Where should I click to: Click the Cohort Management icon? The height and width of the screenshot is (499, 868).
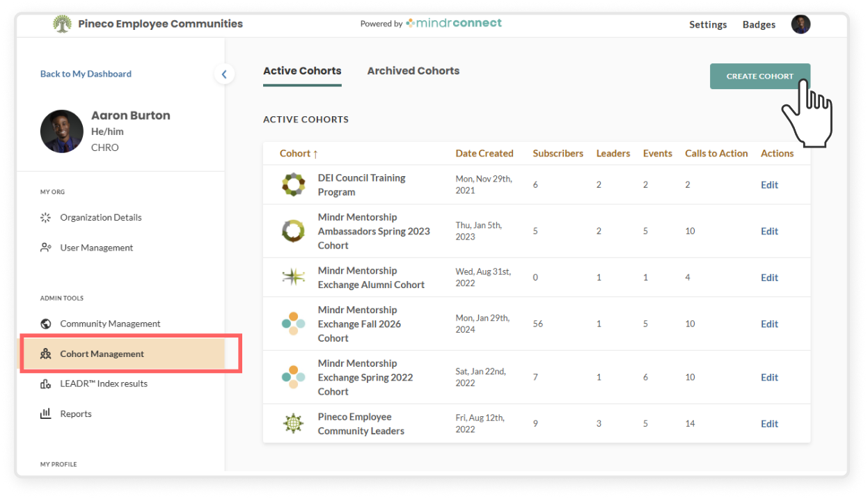tap(46, 354)
